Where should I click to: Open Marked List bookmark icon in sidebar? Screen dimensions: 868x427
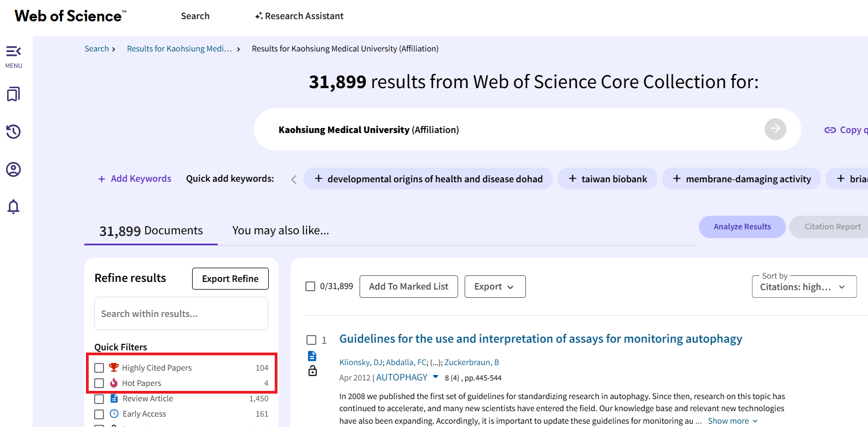pyautogui.click(x=14, y=94)
